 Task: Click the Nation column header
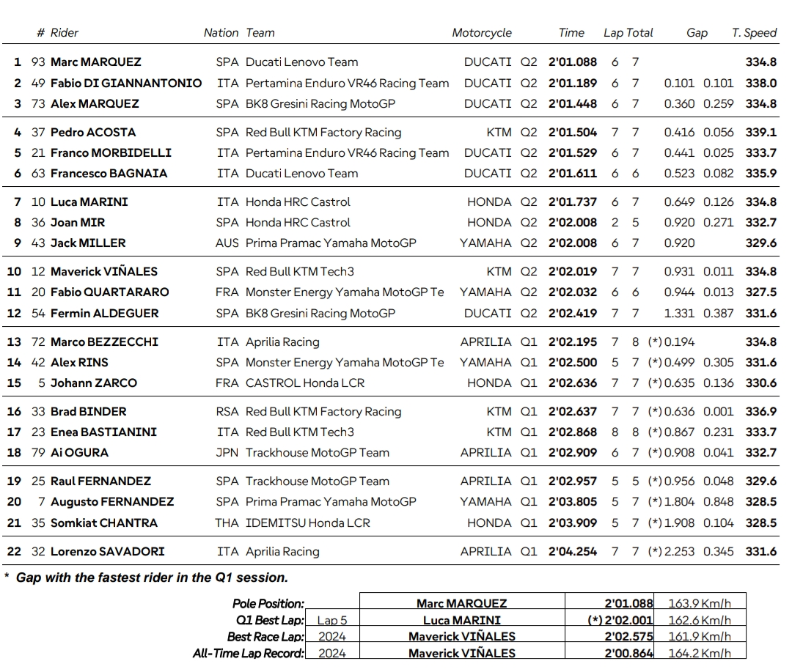[x=221, y=33]
